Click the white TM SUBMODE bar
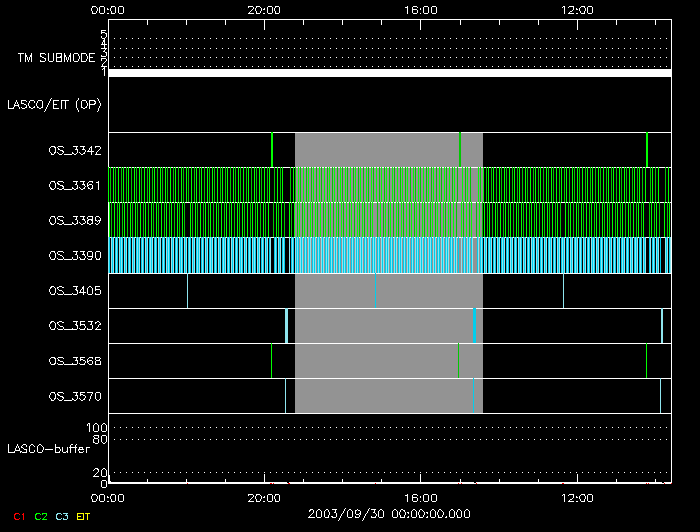The width and height of the screenshot is (700, 532). 389,73
